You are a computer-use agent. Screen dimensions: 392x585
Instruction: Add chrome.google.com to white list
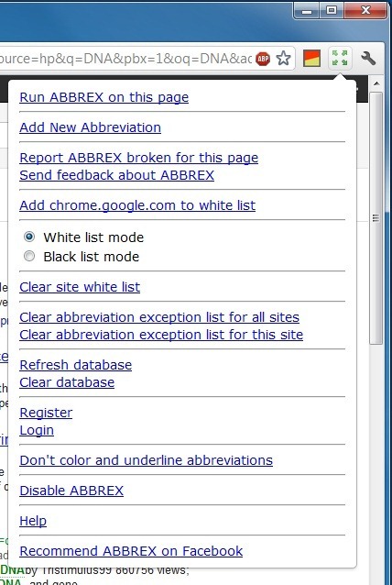point(137,205)
